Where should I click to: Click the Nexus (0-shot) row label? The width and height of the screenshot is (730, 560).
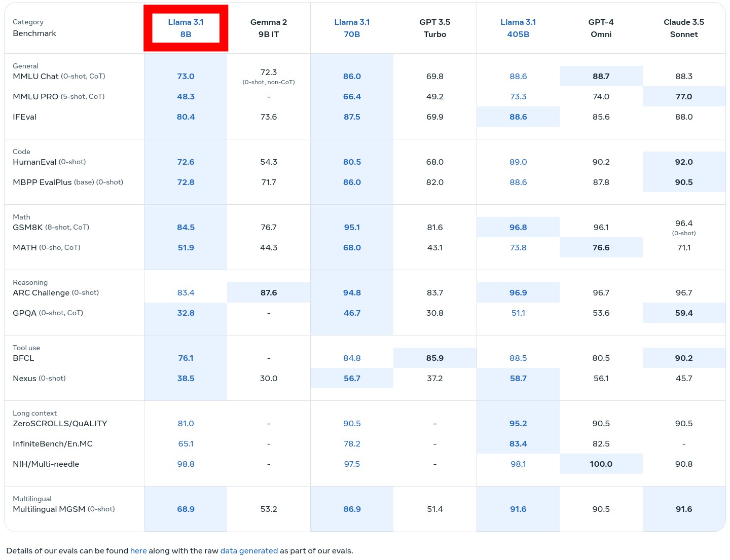coord(39,378)
